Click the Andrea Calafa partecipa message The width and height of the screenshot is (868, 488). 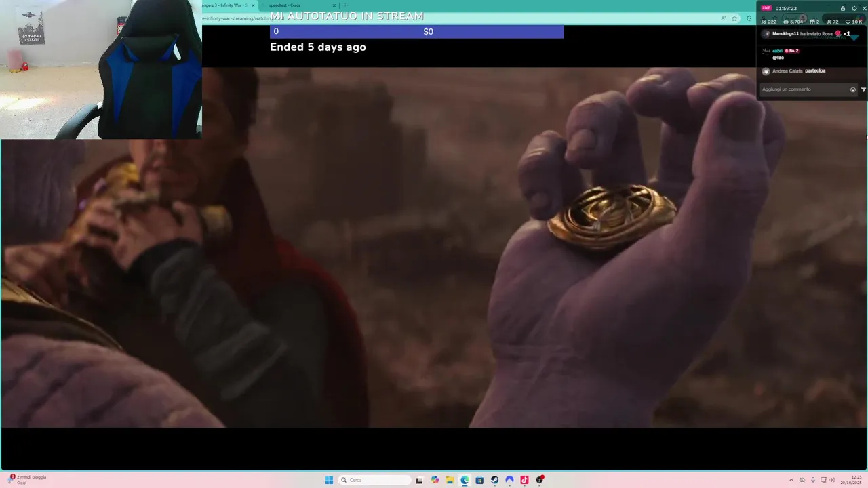point(799,71)
